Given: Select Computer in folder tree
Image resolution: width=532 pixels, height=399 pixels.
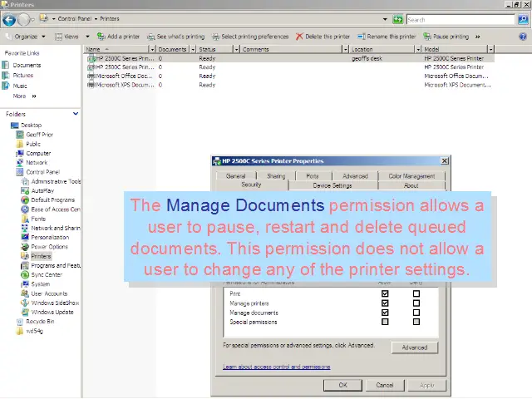Looking at the screenshot, I should pyautogui.click(x=33, y=153).
